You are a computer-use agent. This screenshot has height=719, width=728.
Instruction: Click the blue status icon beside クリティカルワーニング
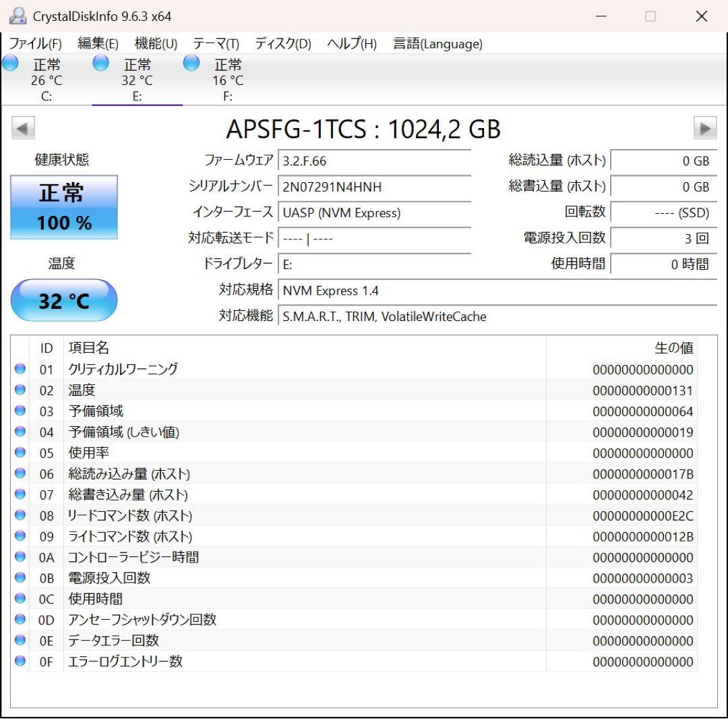20,368
